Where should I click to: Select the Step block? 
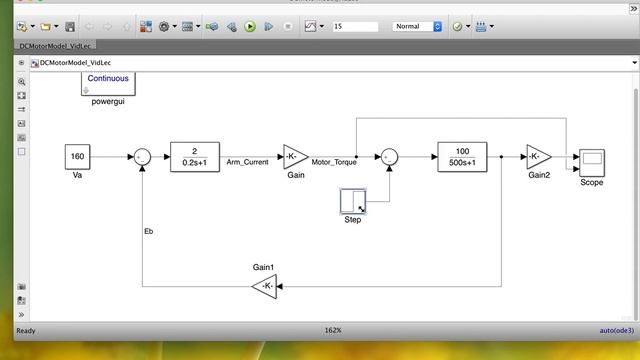353,201
